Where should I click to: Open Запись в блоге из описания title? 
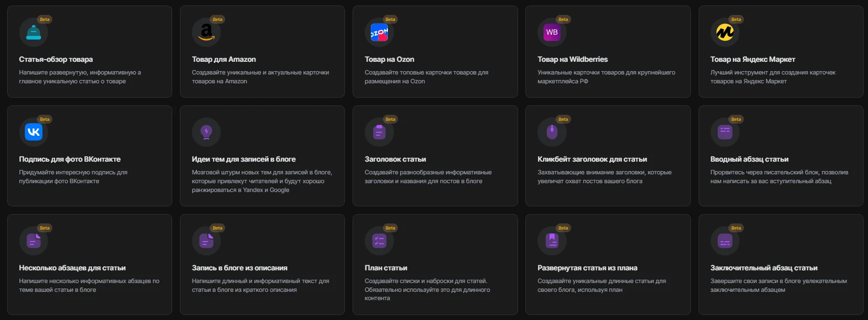click(239, 268)
